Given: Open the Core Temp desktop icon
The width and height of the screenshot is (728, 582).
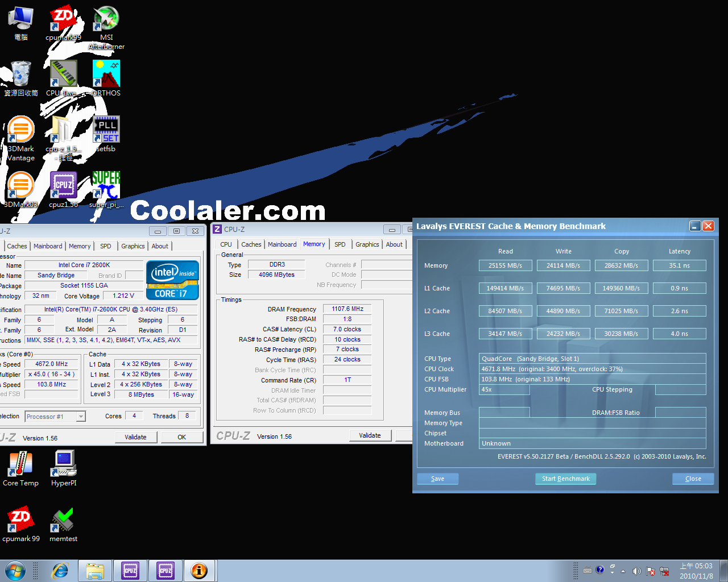Looking at the screenshot, I should 21,468.
